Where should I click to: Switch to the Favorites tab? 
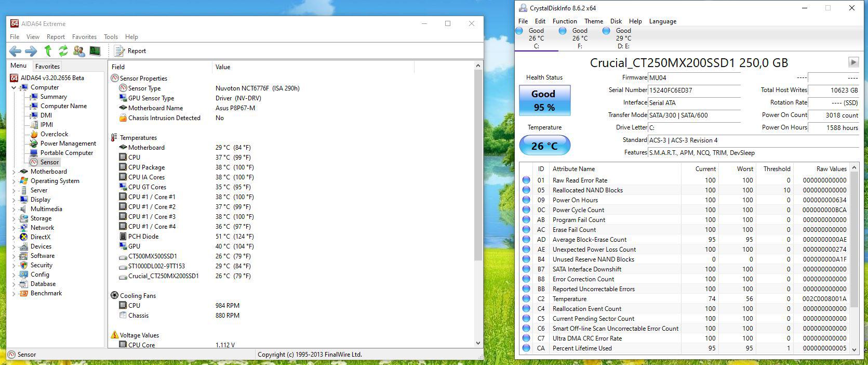(47, 66)
